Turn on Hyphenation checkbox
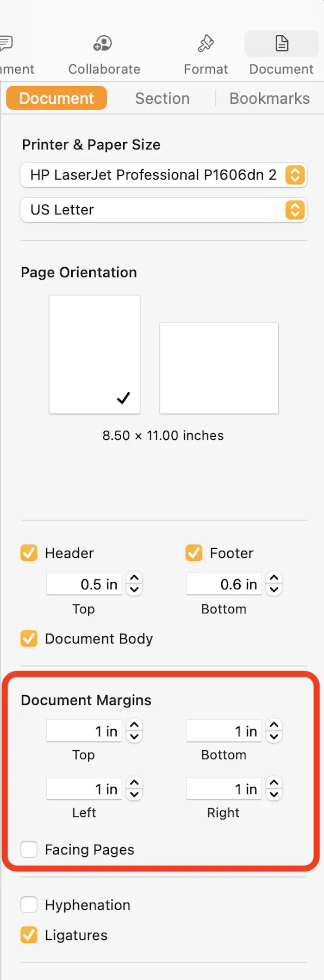The image size is (324, 980). click(29, 905)
